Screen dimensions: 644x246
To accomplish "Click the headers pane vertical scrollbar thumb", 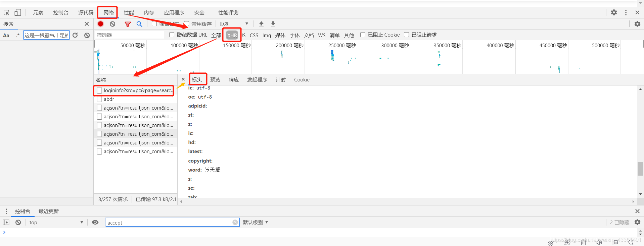I will click(640, 169).
